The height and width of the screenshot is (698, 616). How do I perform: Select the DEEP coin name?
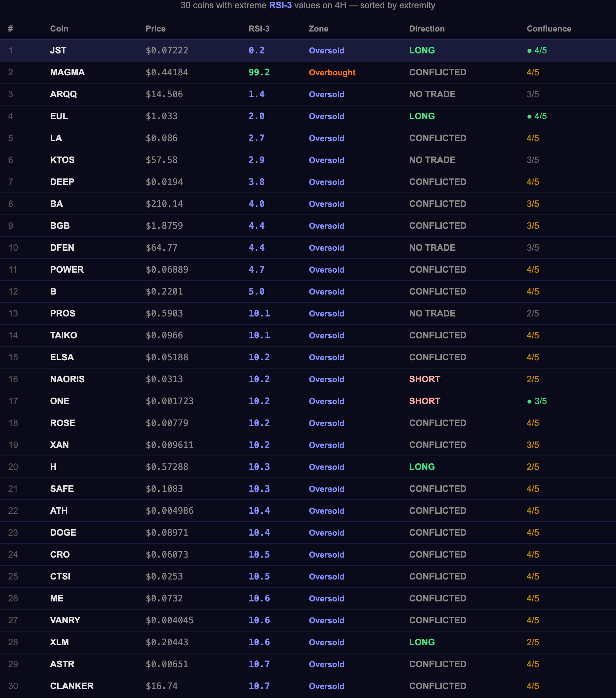tap(62, 182)
